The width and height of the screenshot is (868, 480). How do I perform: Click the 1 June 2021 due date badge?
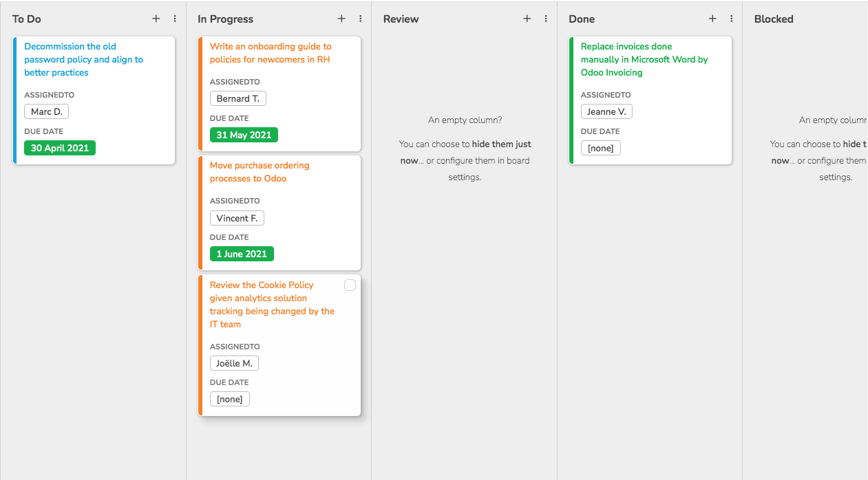coord(242,253)
